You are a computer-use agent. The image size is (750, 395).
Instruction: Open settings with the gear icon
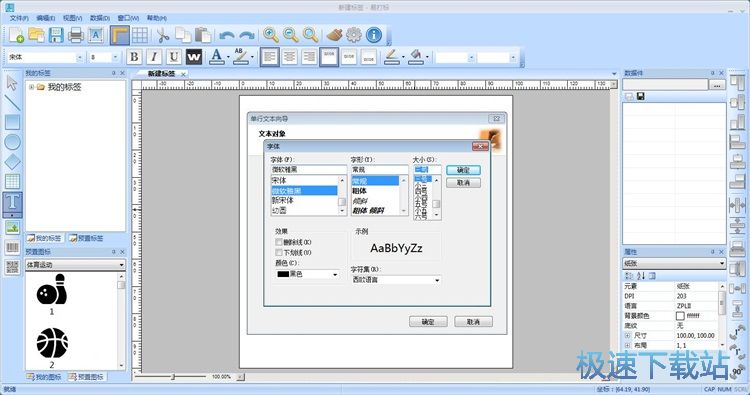pyautogui.click(x=354, y=35)
